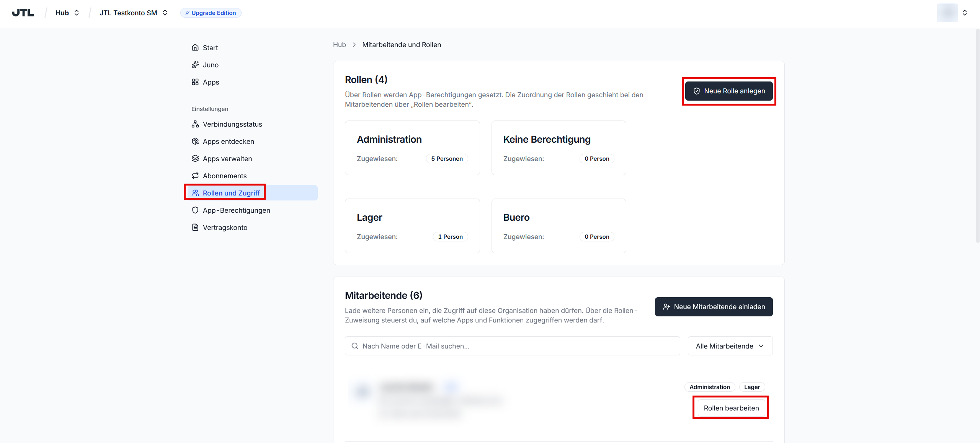This screenshot has width=980, height=443.
Task: Click the Apps verwalten layers icon
Action: [x=195, y=158]
